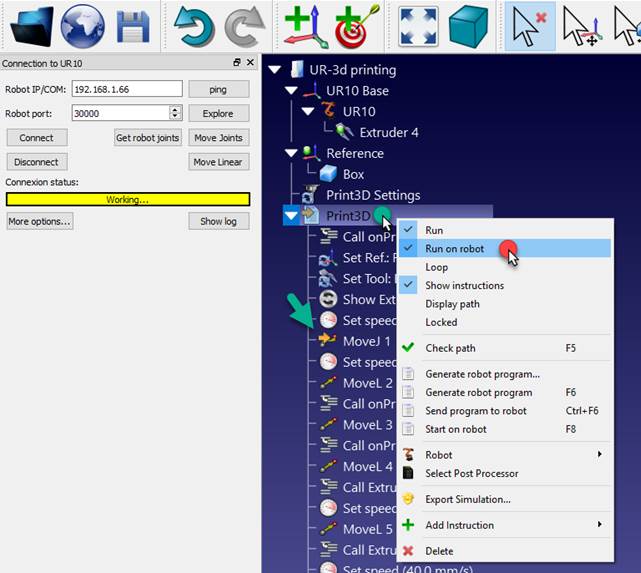Screen dimensions: 641x573
Task: Select Export Simulation... menu entry
Action: tap(467, 499)
